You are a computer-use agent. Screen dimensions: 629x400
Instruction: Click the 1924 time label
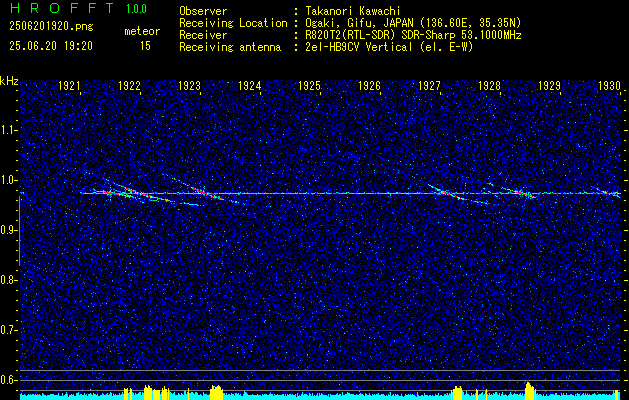[249, 85]
